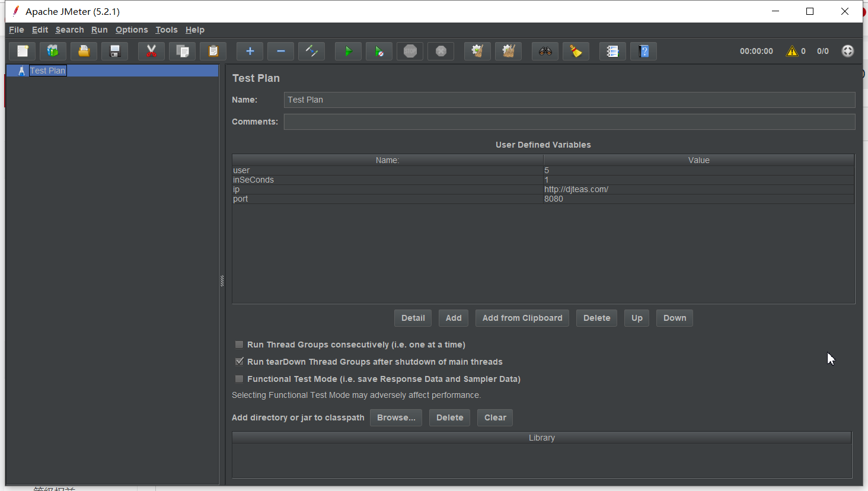This screenshot has width=868, height=491.
Task: Click the Add variable button
Action: click(x=454, y=318)
